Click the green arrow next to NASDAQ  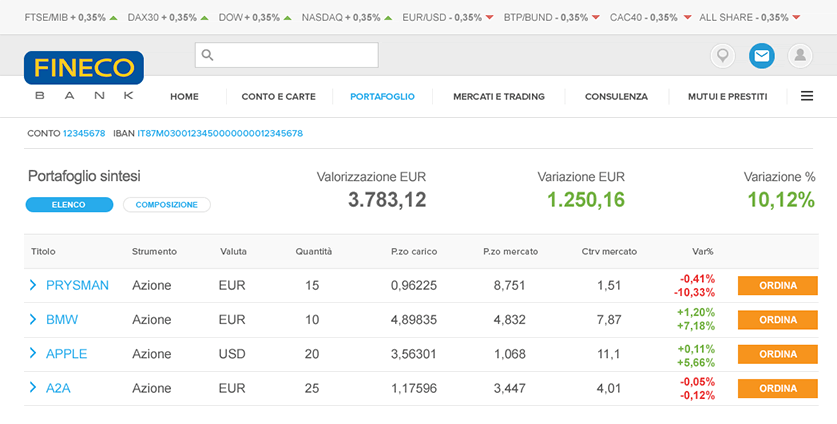click(388, 18)
